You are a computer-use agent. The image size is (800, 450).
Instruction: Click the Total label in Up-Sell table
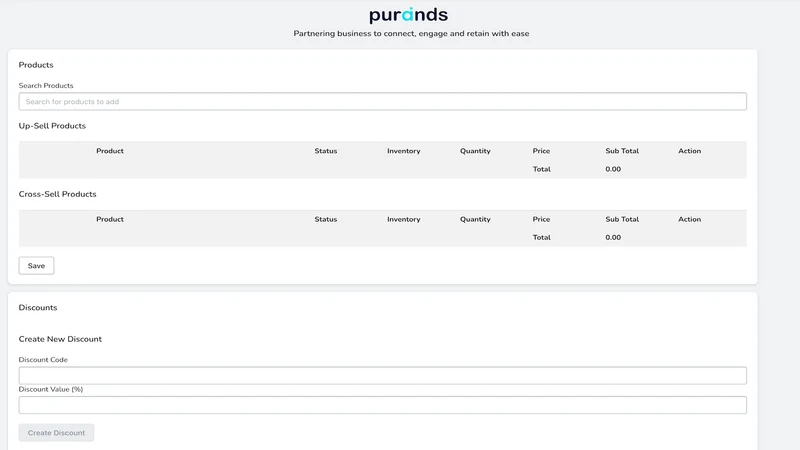(x=541, y=169)
